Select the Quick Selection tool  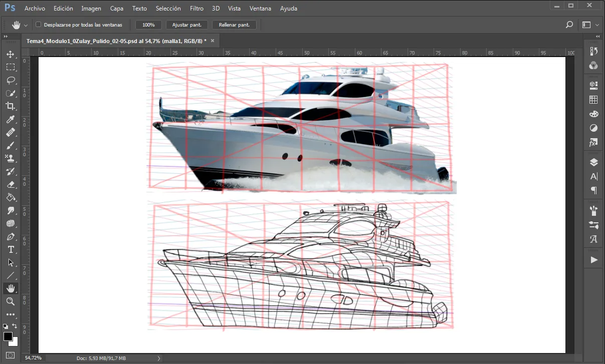11,93
